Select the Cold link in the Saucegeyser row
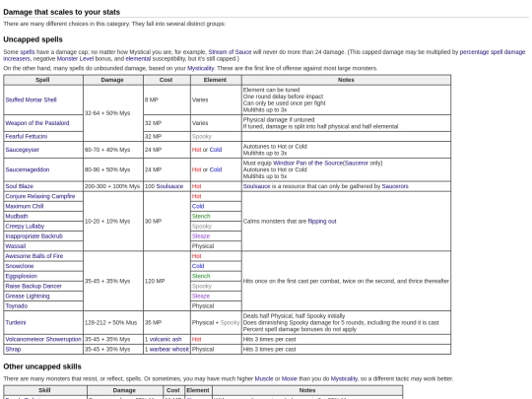 216,150
